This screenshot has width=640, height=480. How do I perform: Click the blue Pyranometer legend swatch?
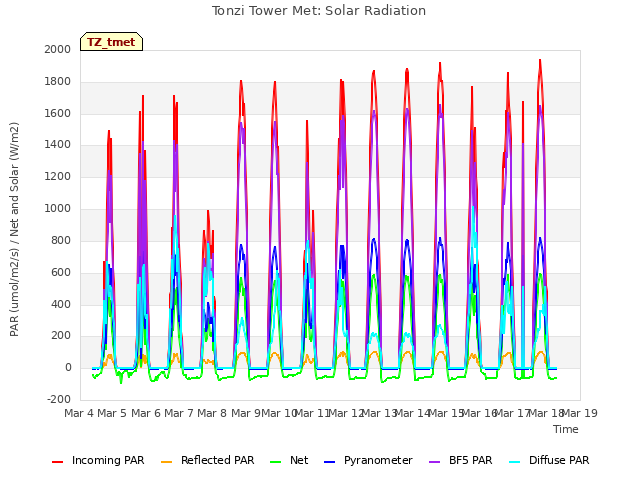tap(329, 462)
